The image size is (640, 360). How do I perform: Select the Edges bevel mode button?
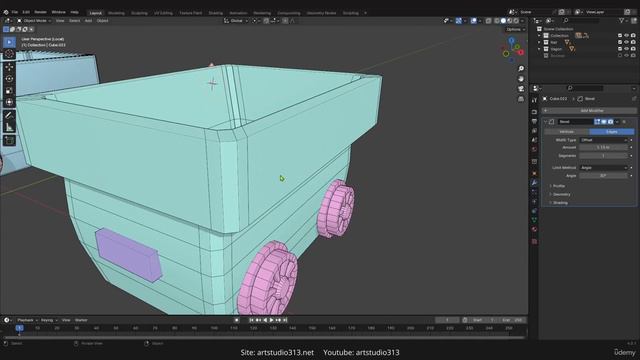point(611,132)
